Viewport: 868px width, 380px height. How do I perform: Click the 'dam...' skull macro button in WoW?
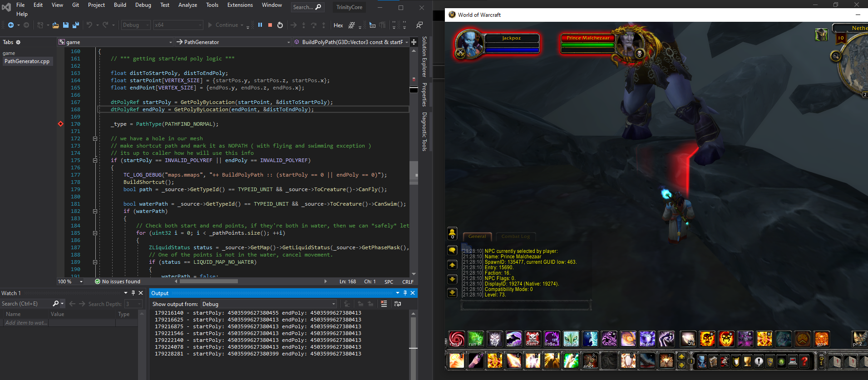(x=533, y=339)
